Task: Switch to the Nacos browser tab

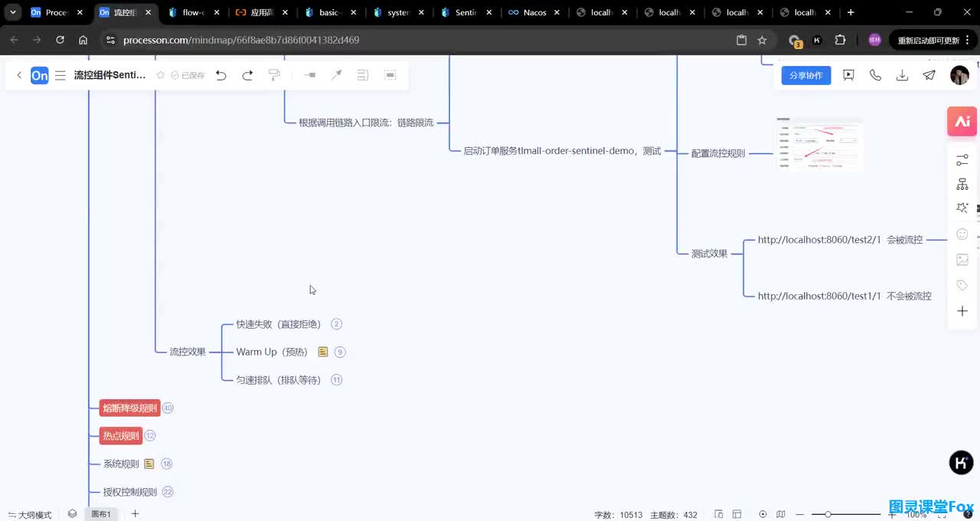Action: (x=534, y=12)
